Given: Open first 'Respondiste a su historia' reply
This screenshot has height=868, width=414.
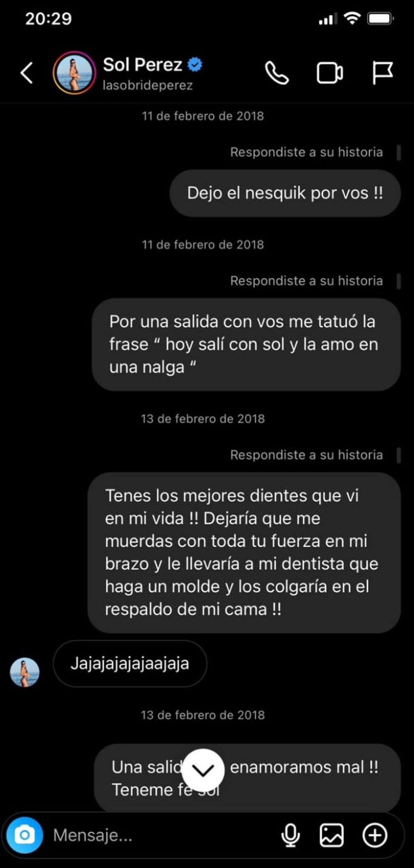Looking at the screenshot, I should [x=306, y=152].
